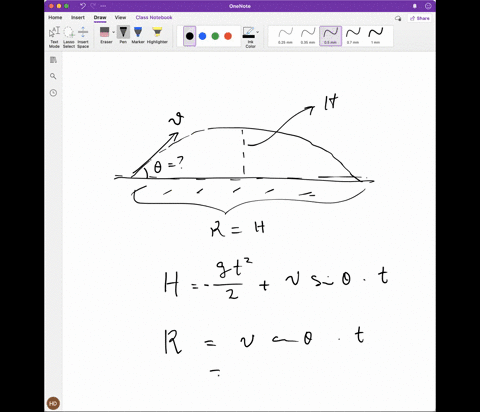The image size is (480, 412).
Task: Open the Insert ribbon tab
Action: point(78,17)
